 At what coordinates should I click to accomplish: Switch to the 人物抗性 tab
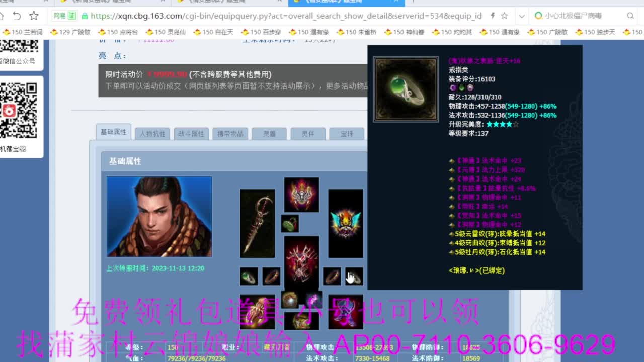coord(153,133)
